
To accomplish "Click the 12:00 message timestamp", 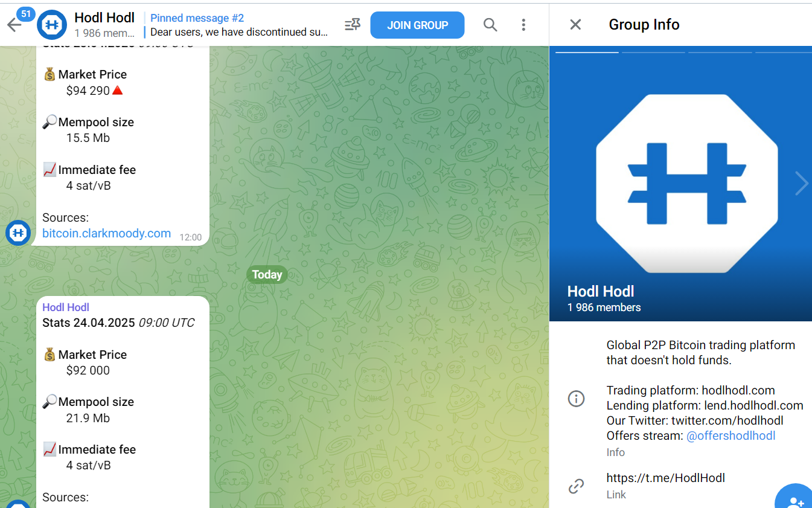I will click(191, 237).
